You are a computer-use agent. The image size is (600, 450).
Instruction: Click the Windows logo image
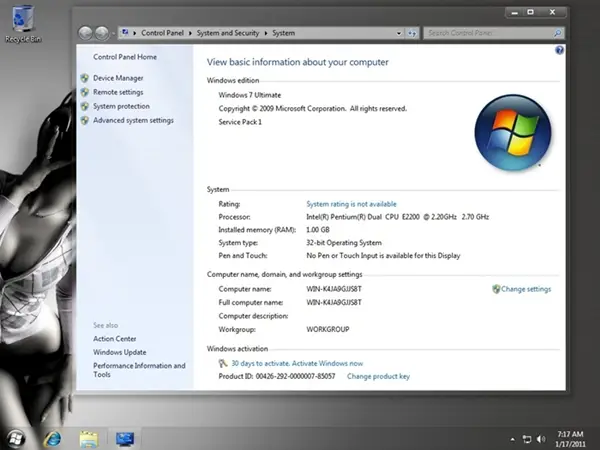(x=513, y=132)
